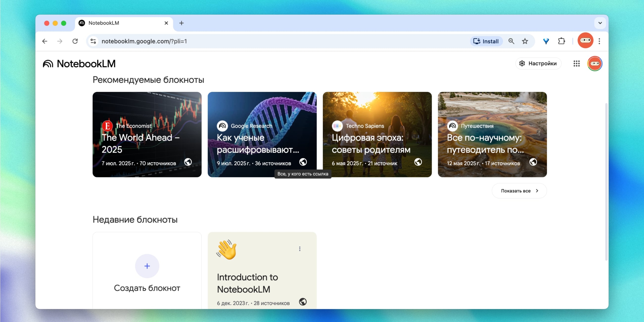Click the globe icon on the Путешествия card
Viewport: 644px width, 322px height.
point(533,162)
